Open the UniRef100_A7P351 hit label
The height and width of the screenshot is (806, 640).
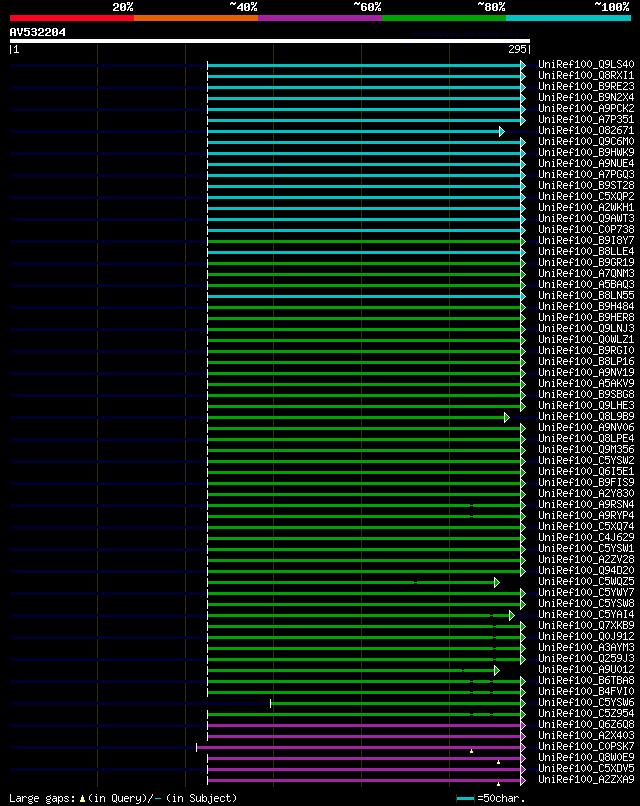click(586, 120)
